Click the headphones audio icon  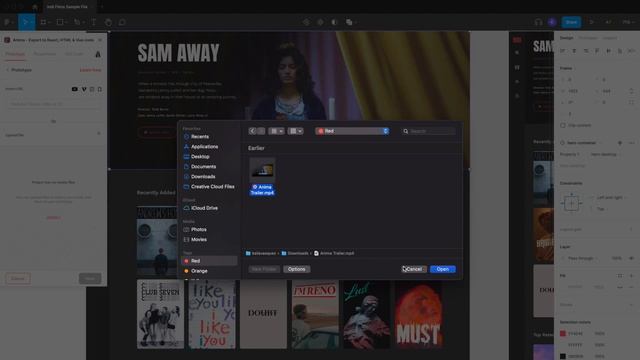(x=538, y=22)
